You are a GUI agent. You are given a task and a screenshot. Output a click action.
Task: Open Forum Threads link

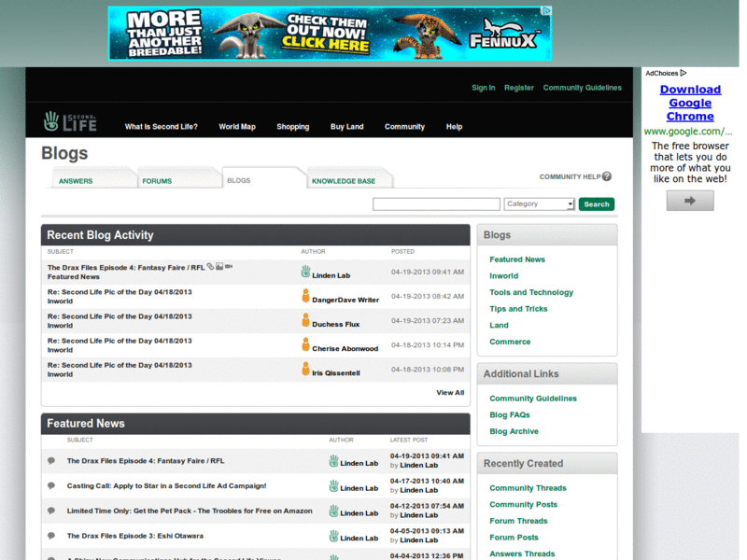click(518, 521)
